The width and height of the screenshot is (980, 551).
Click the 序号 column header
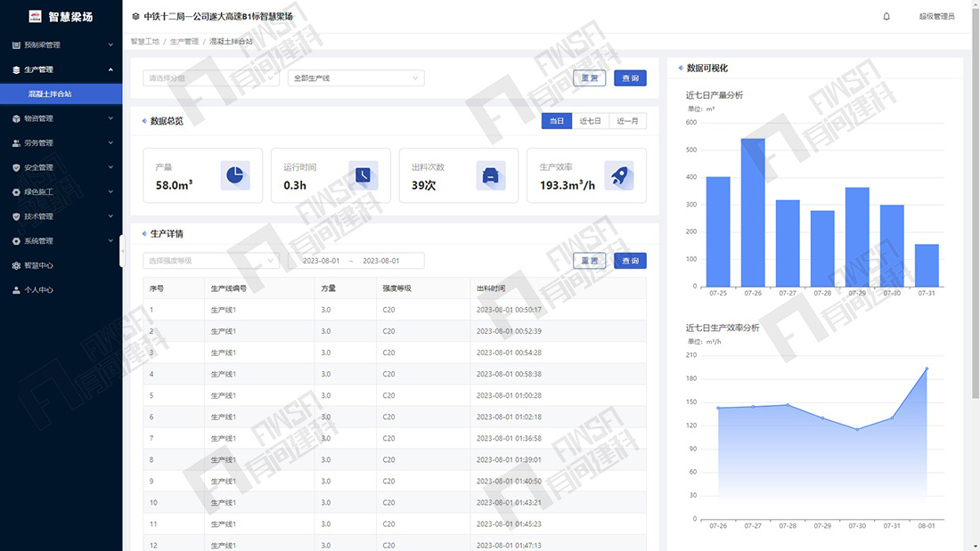tap(157, 288)
